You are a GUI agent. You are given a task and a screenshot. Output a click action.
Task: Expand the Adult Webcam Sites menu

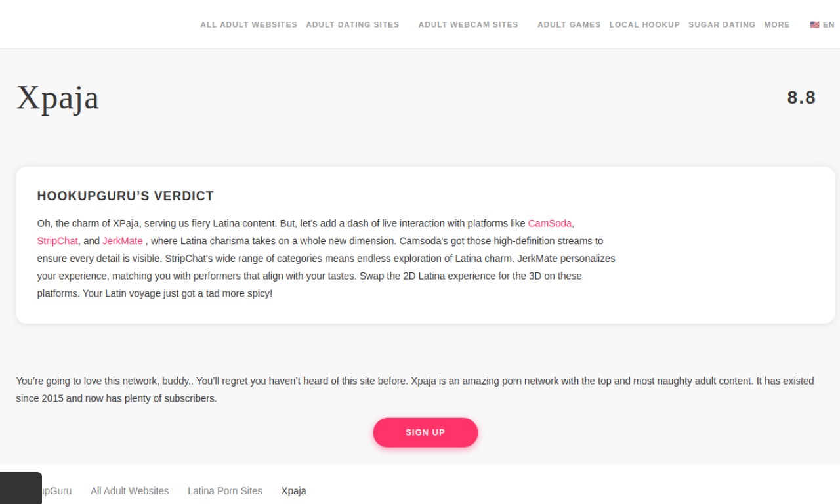point(468,25)
